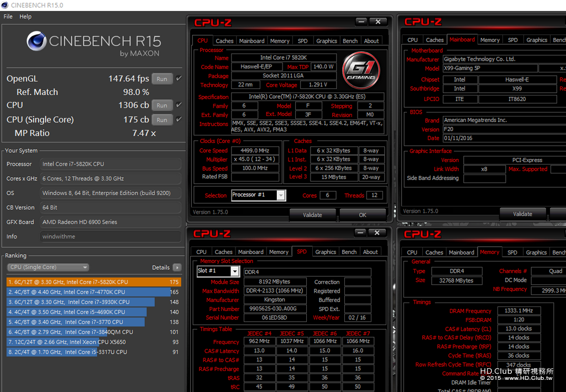Screen dimensions: 566x392
Task: Run the CPU Single Core benchmark
Action: click(162, 120)
